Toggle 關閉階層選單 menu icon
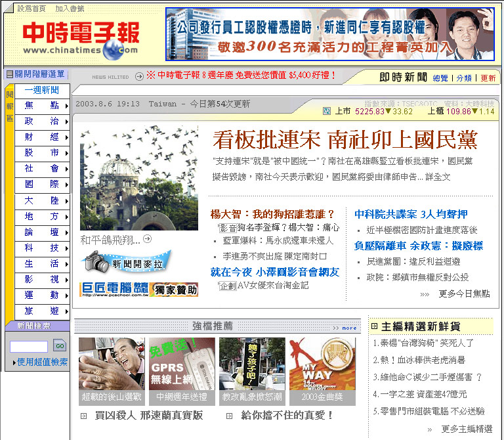 tap(10, 74)
